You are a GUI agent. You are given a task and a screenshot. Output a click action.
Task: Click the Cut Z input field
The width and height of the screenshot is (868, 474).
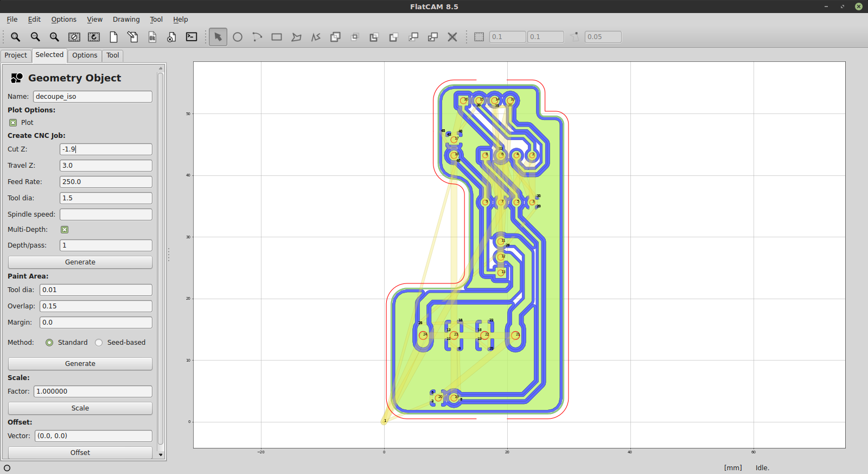106,149
